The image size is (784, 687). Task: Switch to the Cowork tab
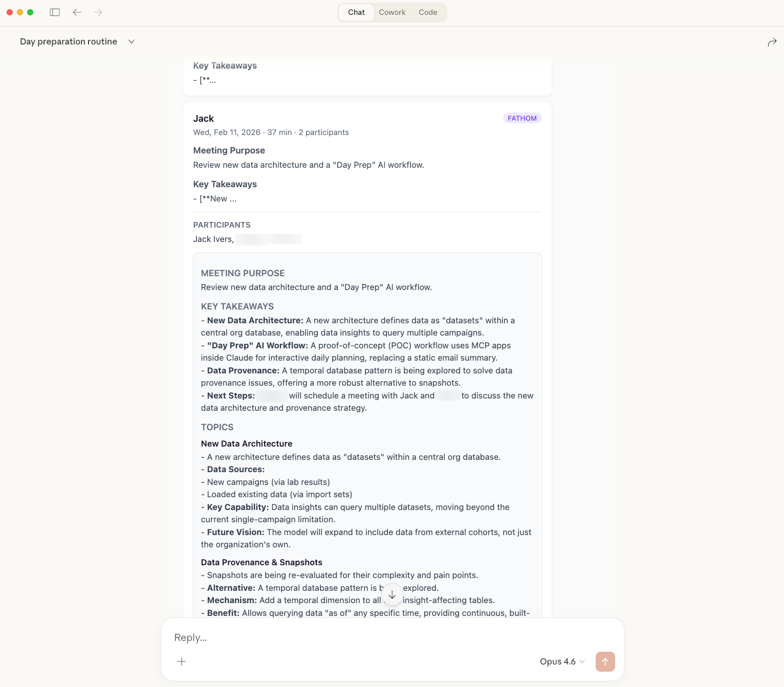tap(392, 12)
